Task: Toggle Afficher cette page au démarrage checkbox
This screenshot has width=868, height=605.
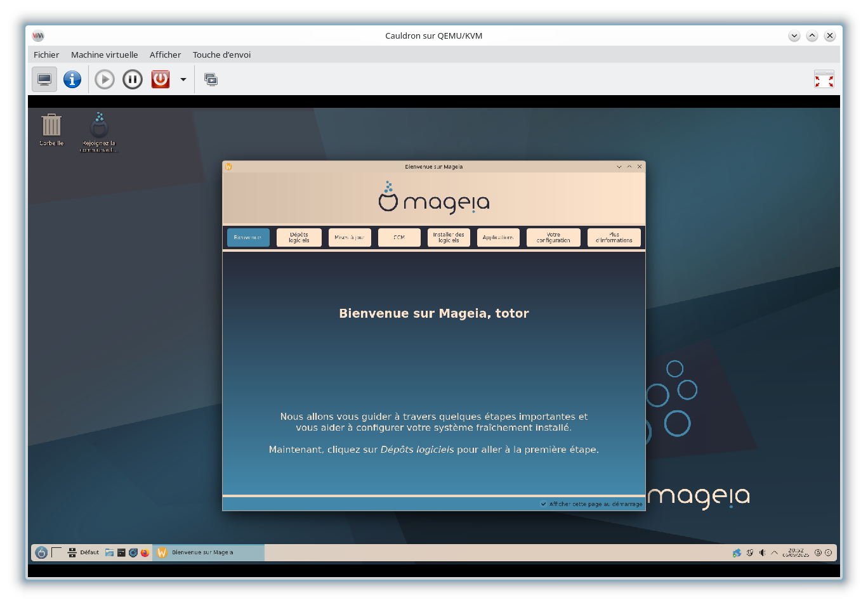Action: point(544,504)
